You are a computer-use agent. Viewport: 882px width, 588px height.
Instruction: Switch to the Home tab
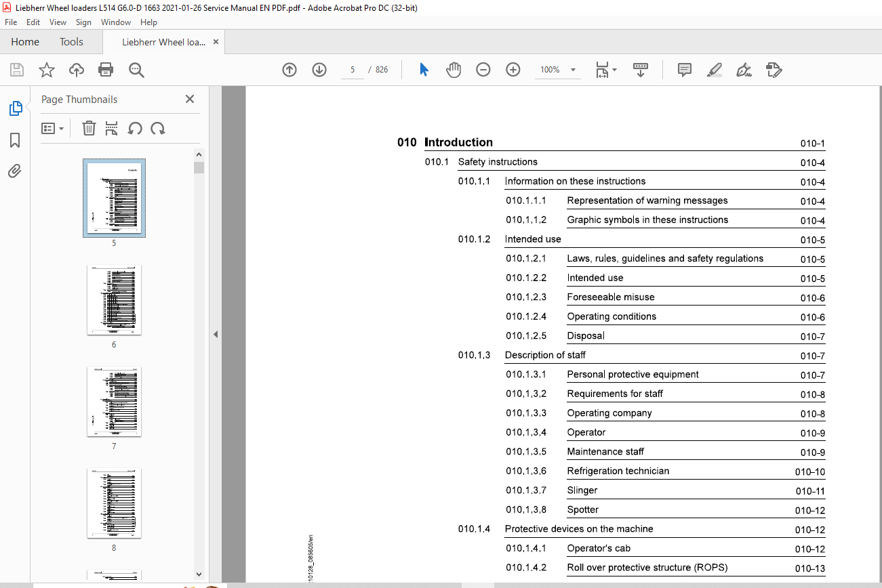[x=25, y=42]
